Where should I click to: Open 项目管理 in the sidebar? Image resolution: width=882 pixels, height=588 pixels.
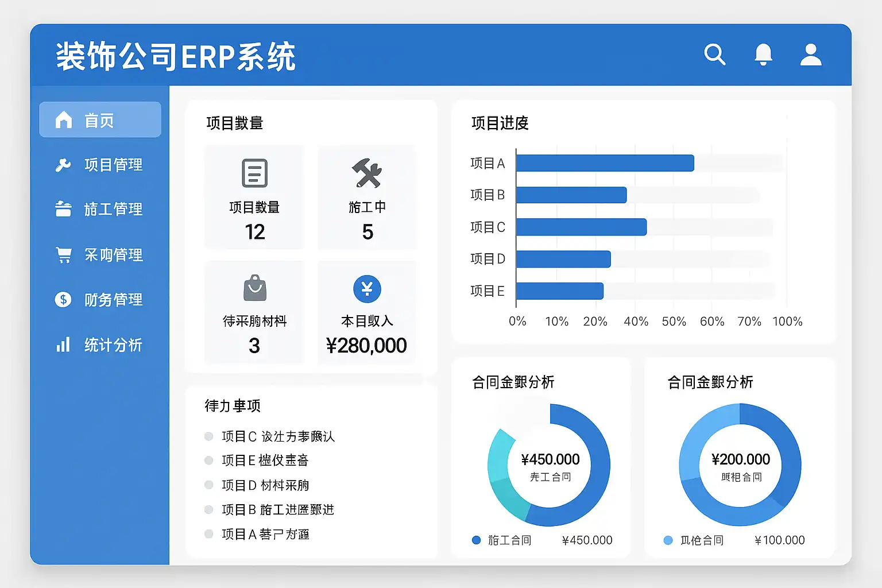coord(100,165)
